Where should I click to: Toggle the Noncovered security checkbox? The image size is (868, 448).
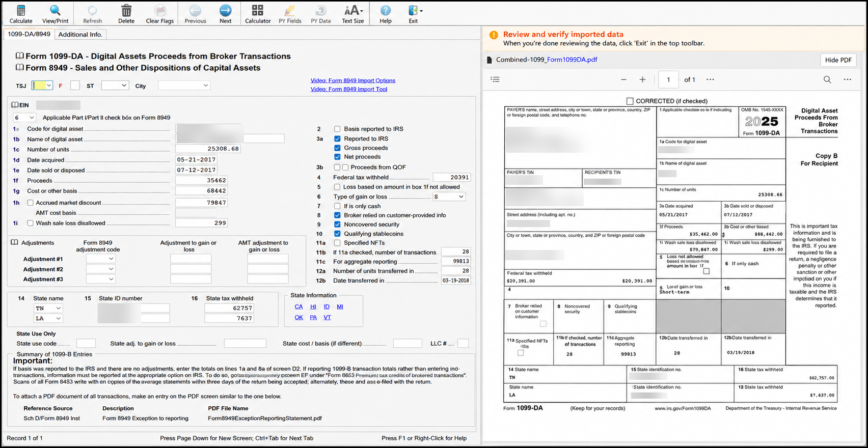pyautogui.click(x=337, y=225)
